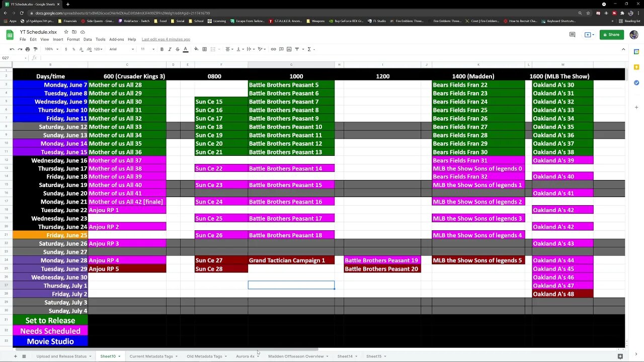Open the text color picker
644x362 pixels.
pos(186,49)
